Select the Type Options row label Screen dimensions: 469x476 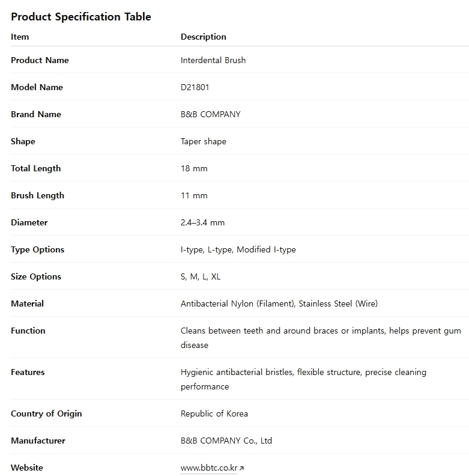click(37, 249)
